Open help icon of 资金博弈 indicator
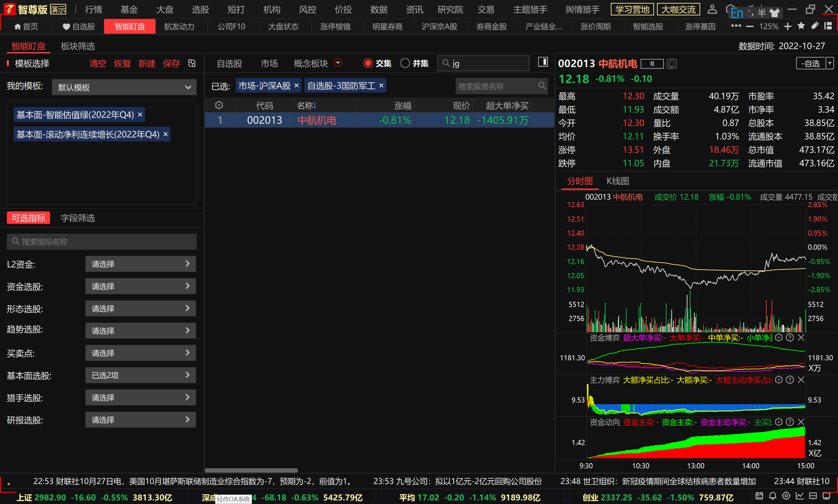838x504 pixels. pos(790,337)
